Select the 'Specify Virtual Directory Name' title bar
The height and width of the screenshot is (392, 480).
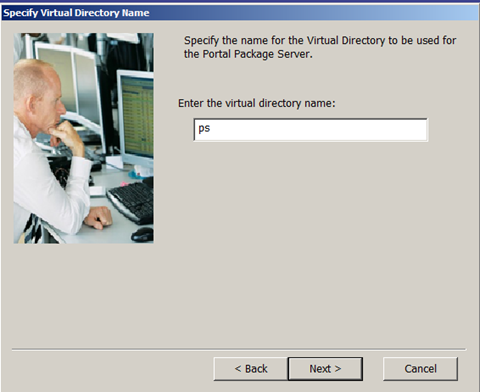coord(240,13)
